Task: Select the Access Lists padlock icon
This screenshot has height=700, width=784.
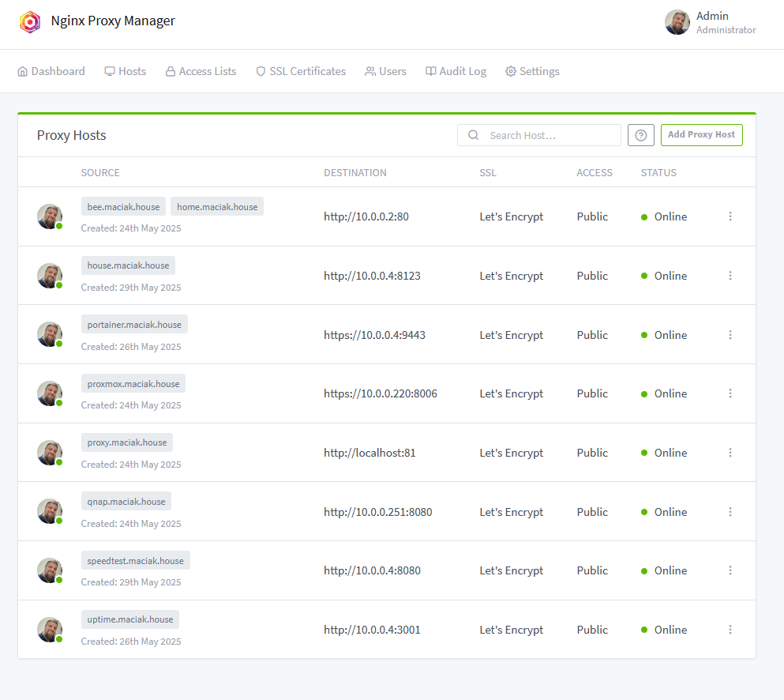Action: point(169,70)
